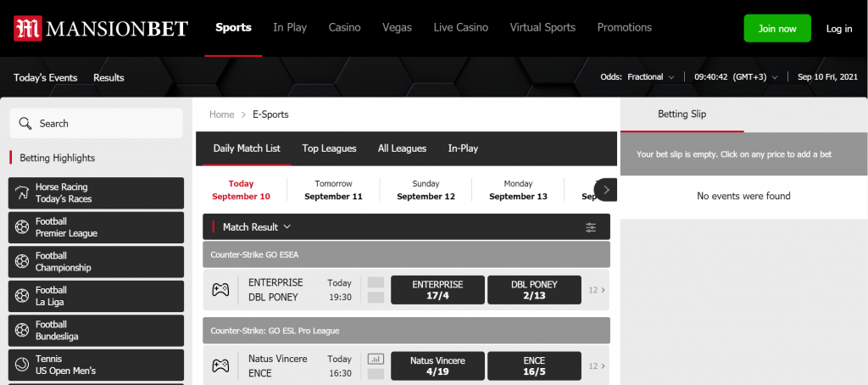Open the Sports section
This screenshot has width=868, height=385.
(234, 28)
